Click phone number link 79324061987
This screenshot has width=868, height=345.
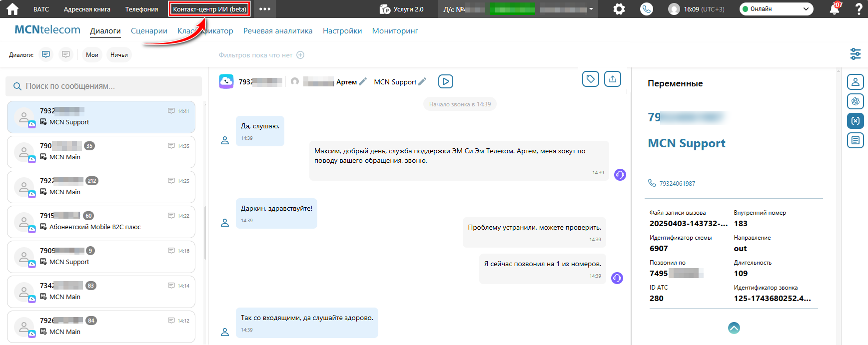tap(677, 183)
